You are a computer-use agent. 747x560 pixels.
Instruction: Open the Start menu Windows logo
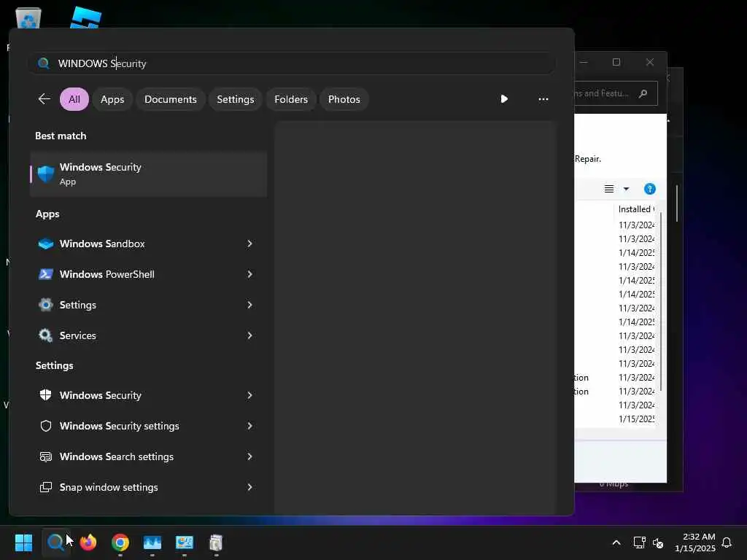[24, 542]
